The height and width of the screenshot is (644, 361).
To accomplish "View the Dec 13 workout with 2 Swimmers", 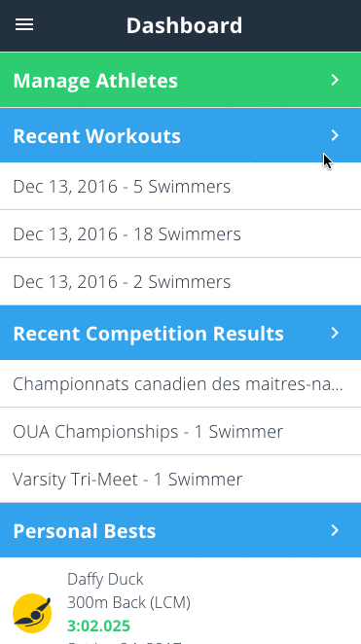I will pyautogui.click(x=180, y=282).
